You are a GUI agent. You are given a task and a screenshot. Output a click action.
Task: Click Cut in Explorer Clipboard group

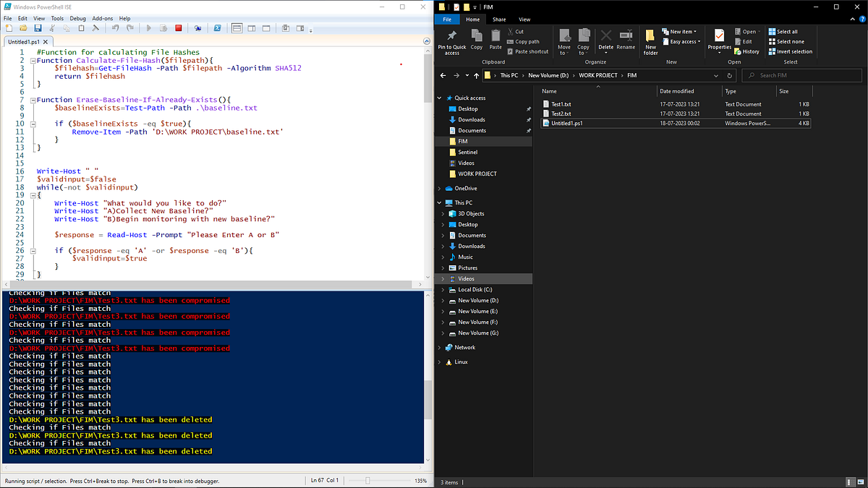(516, 32)
